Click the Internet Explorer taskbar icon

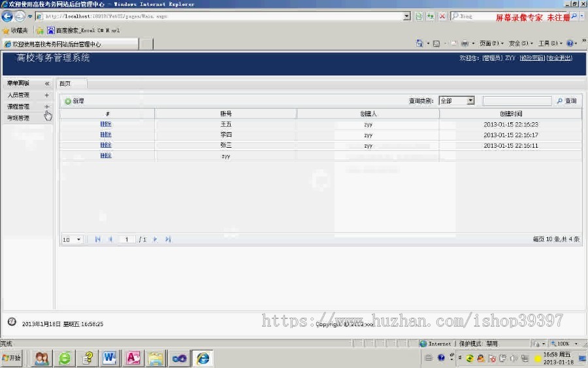pos(203,358)
